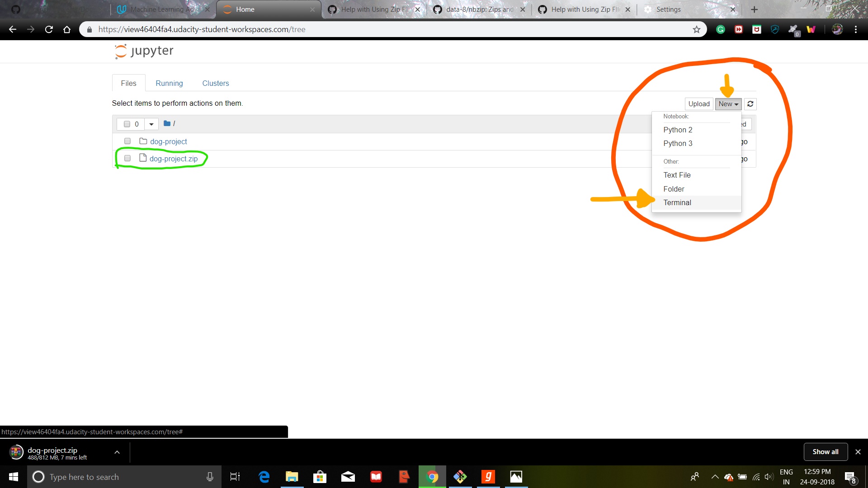The height and width of the screenshot is (488, 868).
Task: Choose Terminal from the New menu
Action: [x=677, y=203]
